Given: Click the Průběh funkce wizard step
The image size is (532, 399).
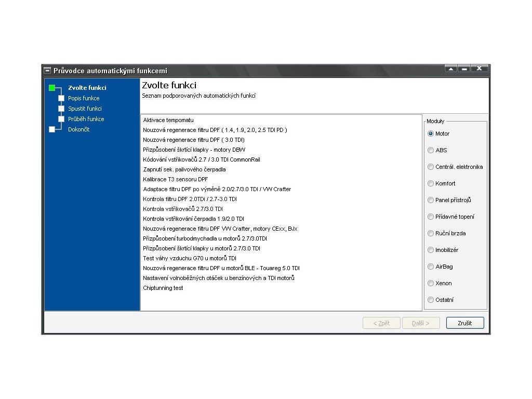Looking at the screenshot, I should pyautogui.click(x=86, y=119).
